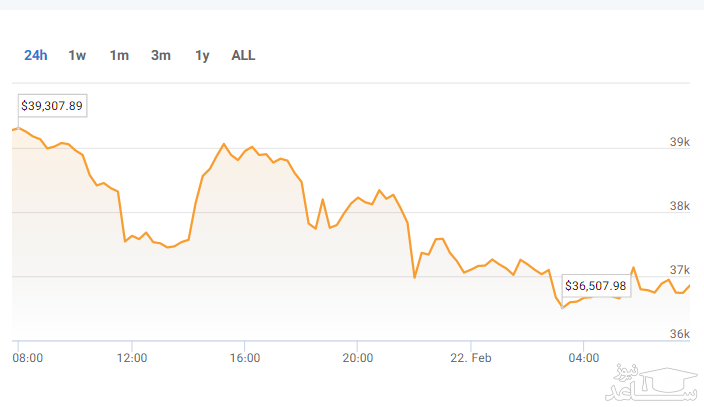Viewport: 704px width, 407px height.
Task: Switch chart to 1m range
Action: (x=119, y=55)
